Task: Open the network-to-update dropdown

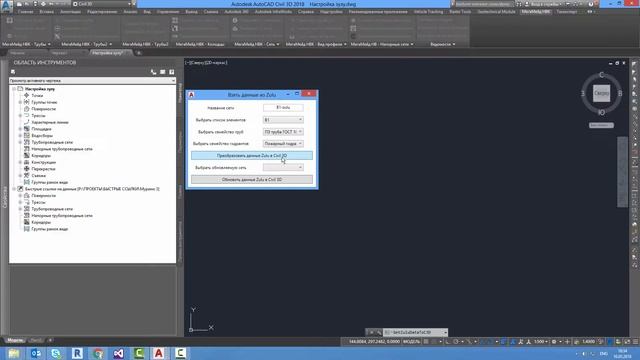Action: click(x=283, y=167)
